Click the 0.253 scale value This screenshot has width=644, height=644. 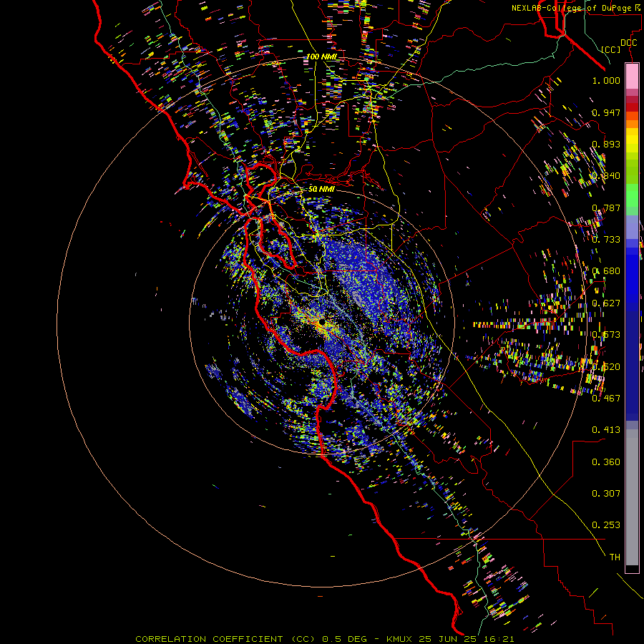(x=606, y=525)
